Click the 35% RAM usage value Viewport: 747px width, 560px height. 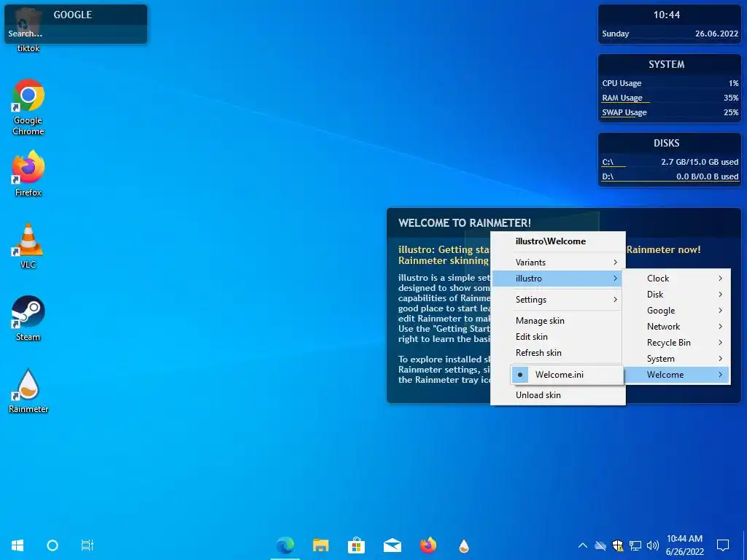[731, 98]
